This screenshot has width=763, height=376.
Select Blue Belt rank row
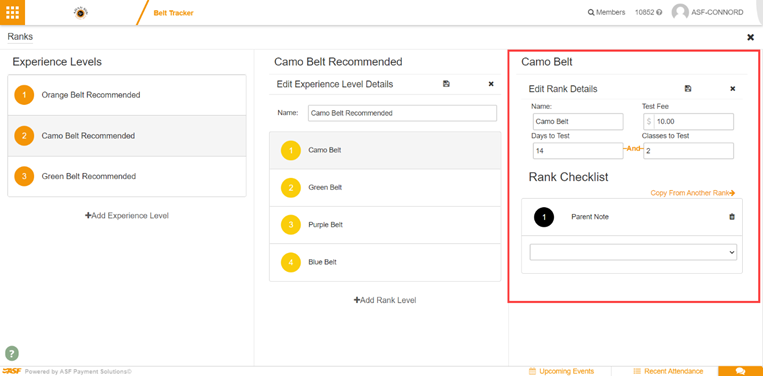click(x=385, y=262)
